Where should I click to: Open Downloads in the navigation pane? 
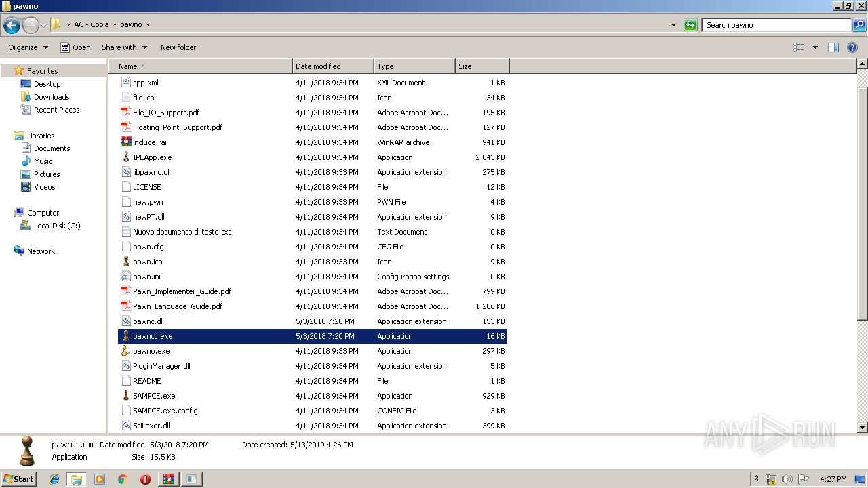(52, 97)
